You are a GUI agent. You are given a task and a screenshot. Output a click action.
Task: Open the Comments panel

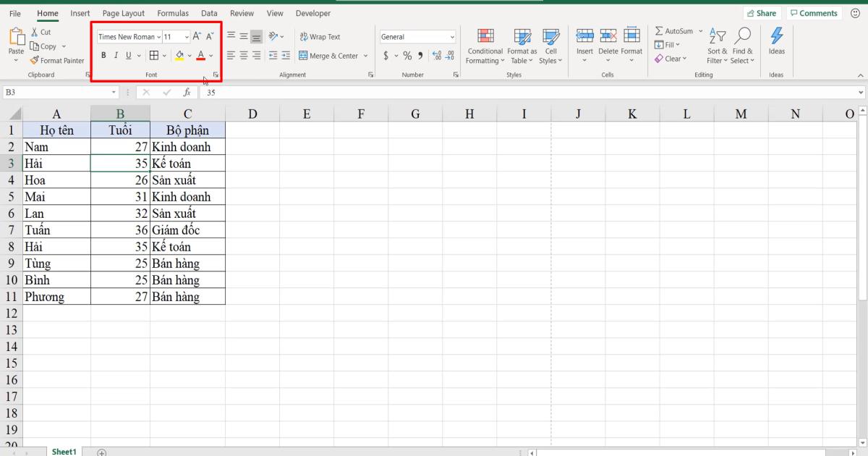click(814, 12)
